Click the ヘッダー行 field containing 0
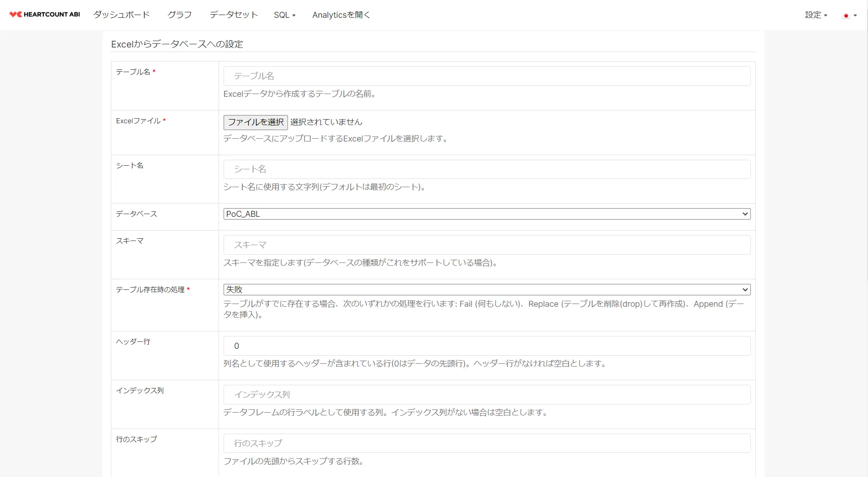868x477 pixels. (x=487, y=346)
